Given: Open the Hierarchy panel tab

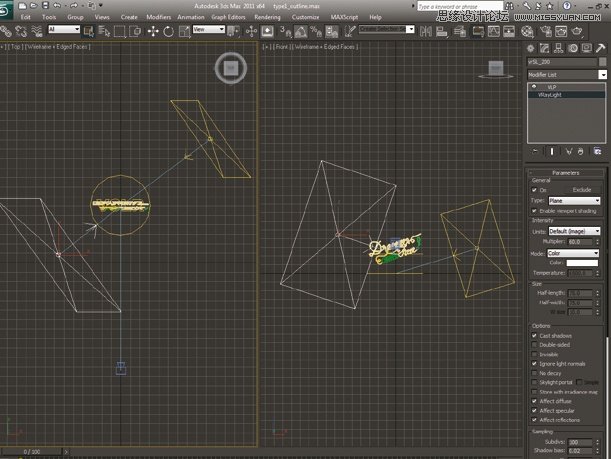Looking at the screenshot, I should 560,48.
